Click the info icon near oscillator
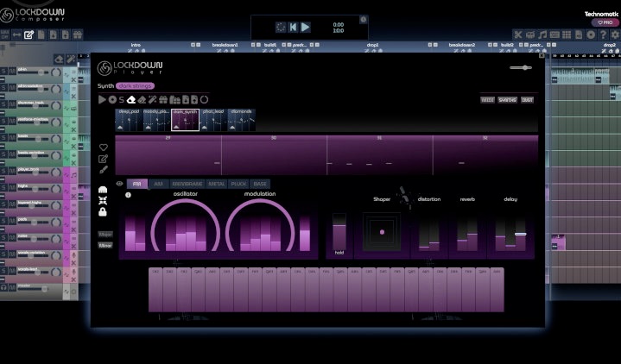 point(128,195)
